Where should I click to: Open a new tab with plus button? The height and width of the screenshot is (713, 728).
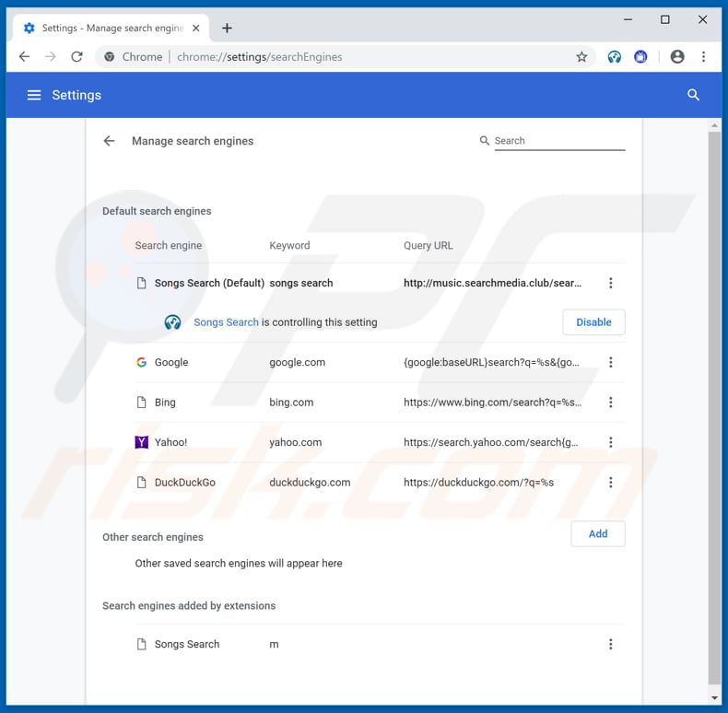(227, 28)
